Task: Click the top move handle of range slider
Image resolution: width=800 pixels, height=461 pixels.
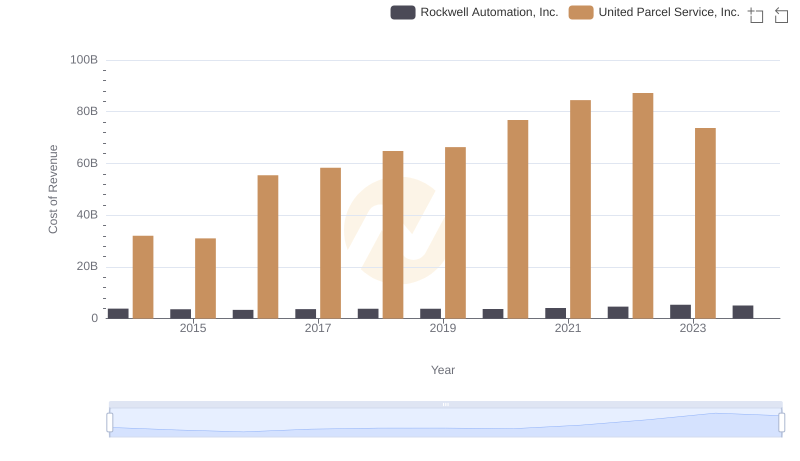Action: (445, 404)
